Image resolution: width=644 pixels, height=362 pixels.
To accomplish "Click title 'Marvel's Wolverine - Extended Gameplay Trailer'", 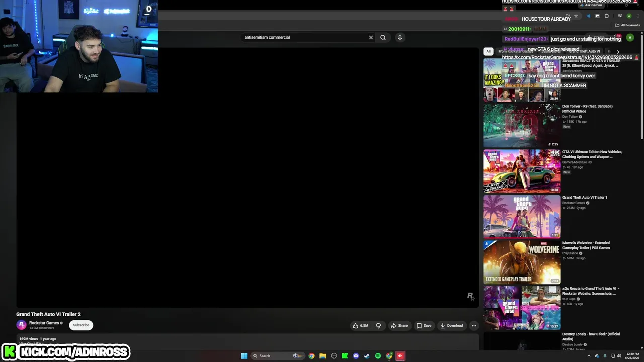I will pyautogui.click(x=586, y=245).
